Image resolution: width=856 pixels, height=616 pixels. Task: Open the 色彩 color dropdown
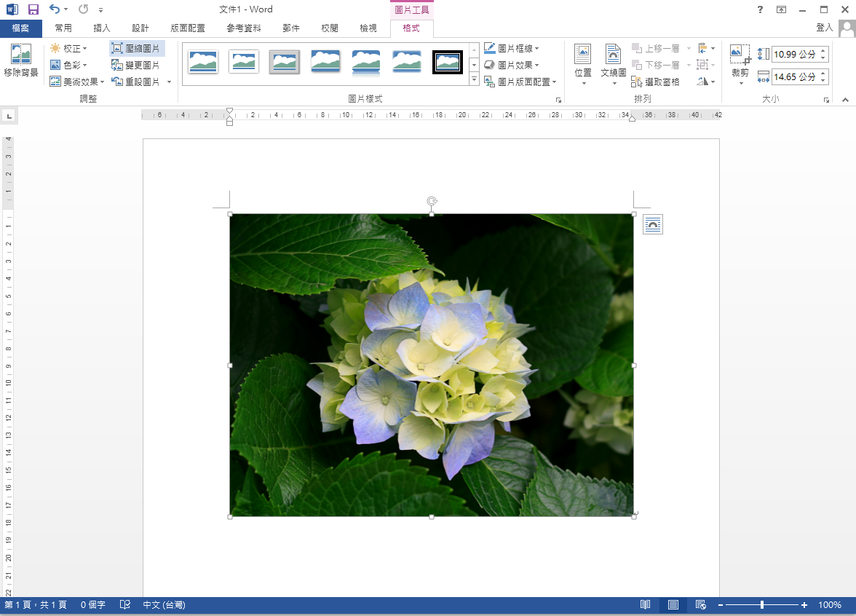click(69, 66)
